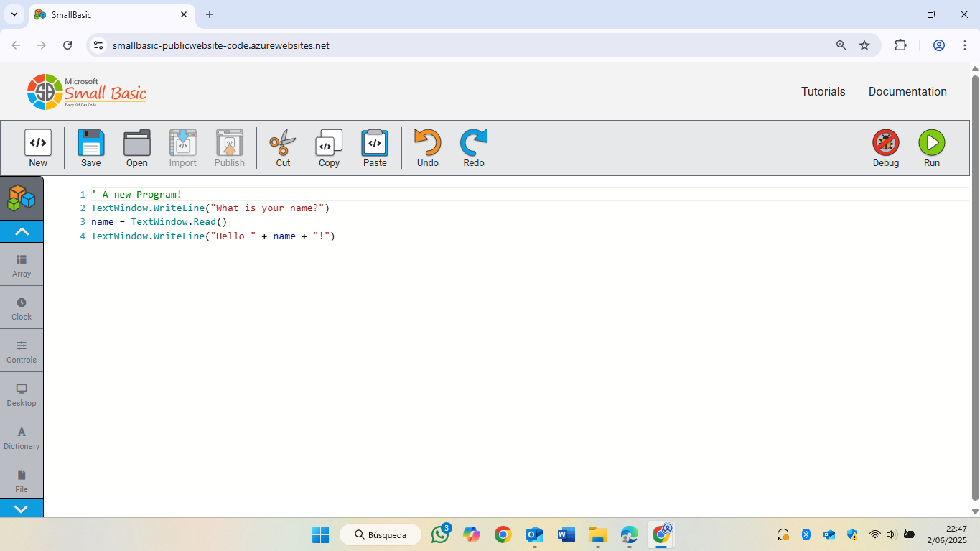Open WhatsApp from the taskbar

pos(441,534)
